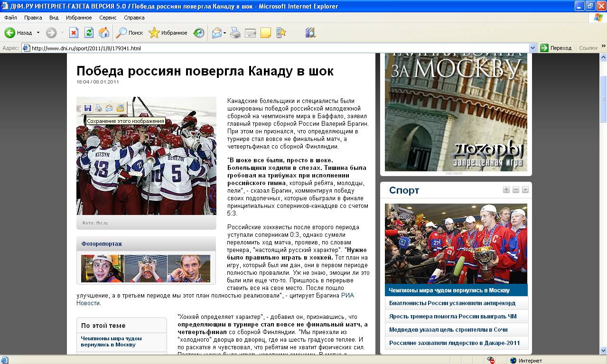This screenshot has height=364, width=607.
Task: Click the hockey team celebration photo
Action: click(146, 156)
